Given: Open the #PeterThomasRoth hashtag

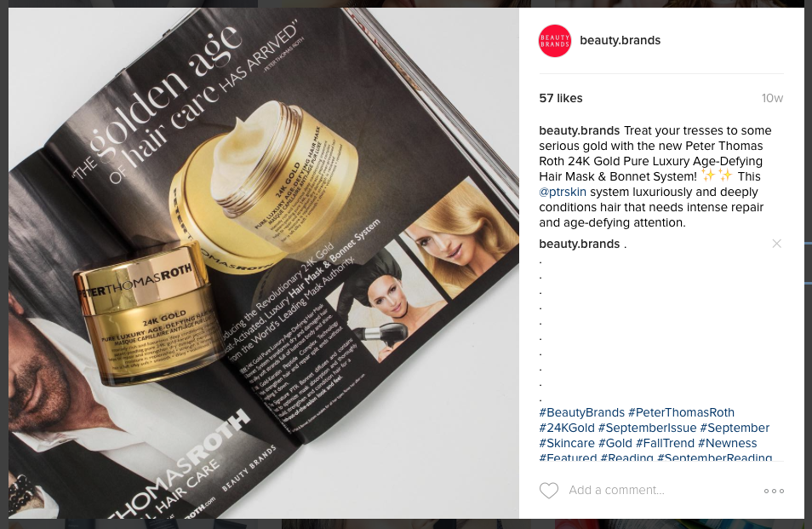Looking at the screenshot, I should coord(681,412).
